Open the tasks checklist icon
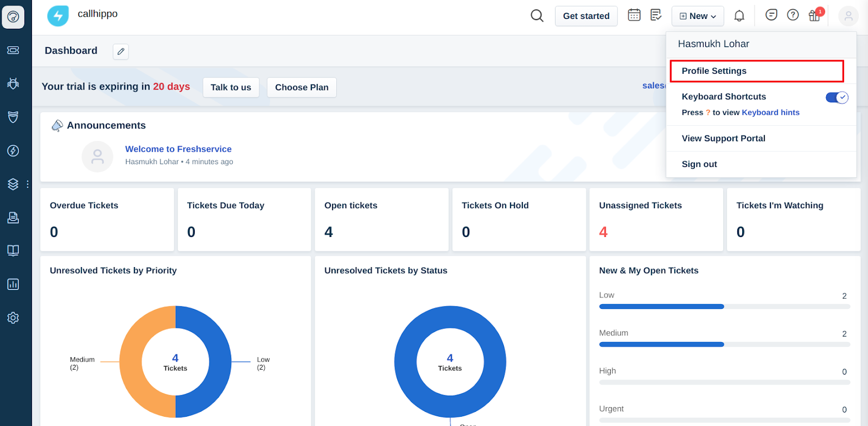Viewport: 868px width, 426px height. click(x=656, y=15)
